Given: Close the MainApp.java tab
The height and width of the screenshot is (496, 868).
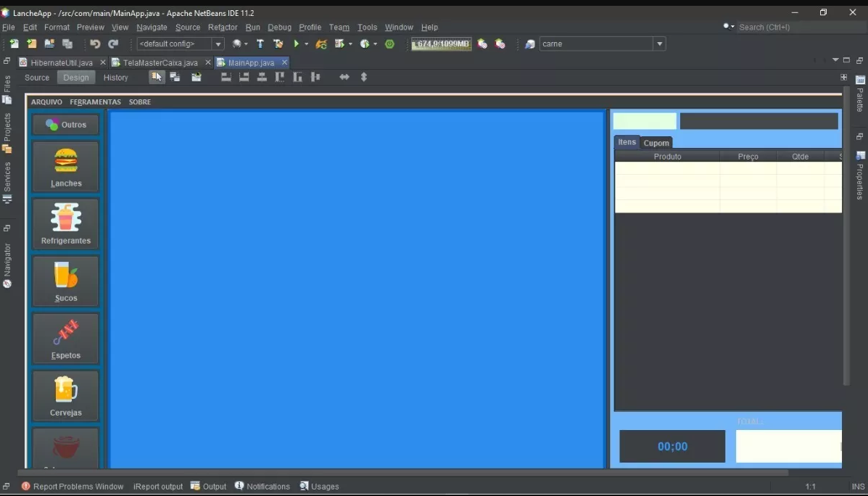Looking at the screenshot, I should (284, 62).
